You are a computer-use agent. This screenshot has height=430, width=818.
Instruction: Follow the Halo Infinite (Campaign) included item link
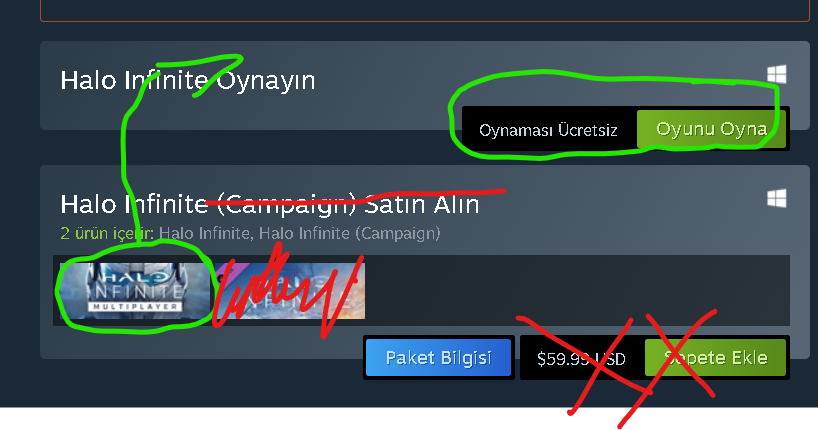coord(350,233)
